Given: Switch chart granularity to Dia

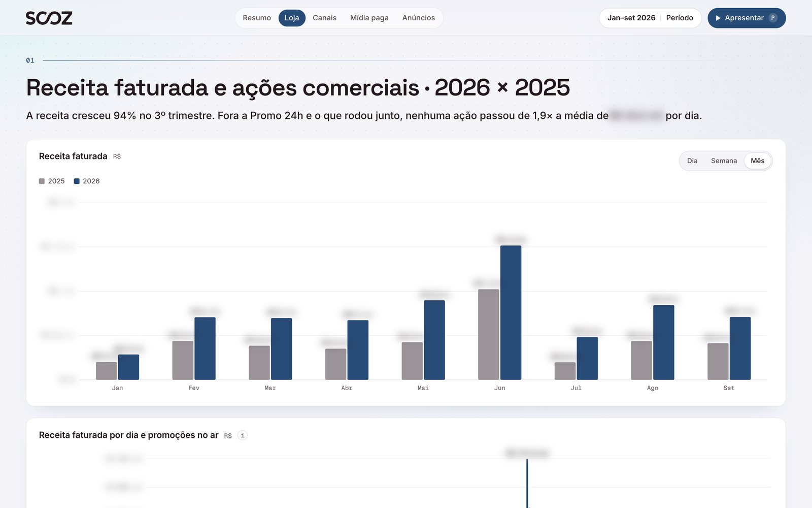Looking at the screenshot, I should coord(692,161).
